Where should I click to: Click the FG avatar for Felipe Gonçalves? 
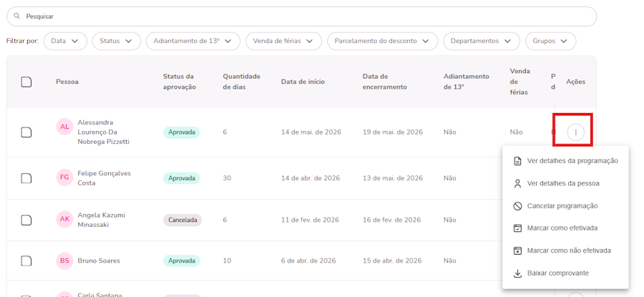(64, 177)
